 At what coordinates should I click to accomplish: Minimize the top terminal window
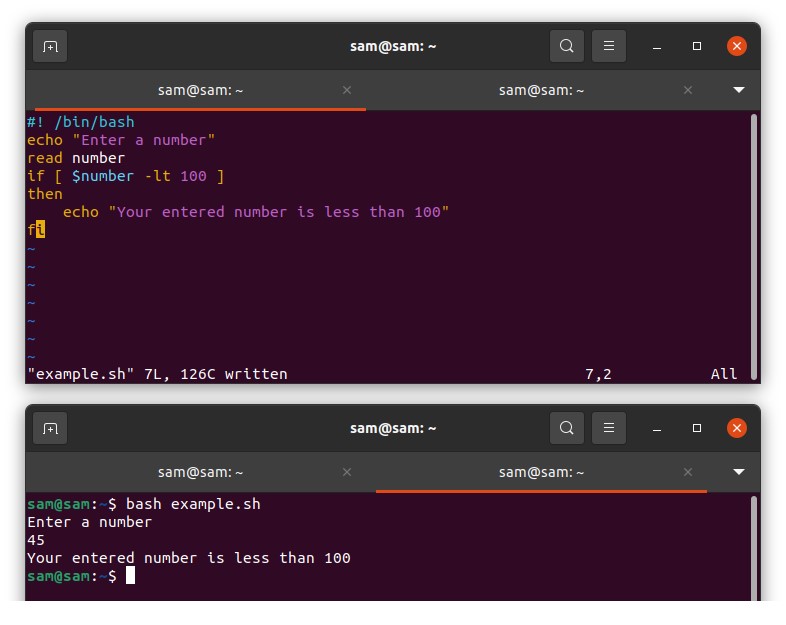(657, 47)
